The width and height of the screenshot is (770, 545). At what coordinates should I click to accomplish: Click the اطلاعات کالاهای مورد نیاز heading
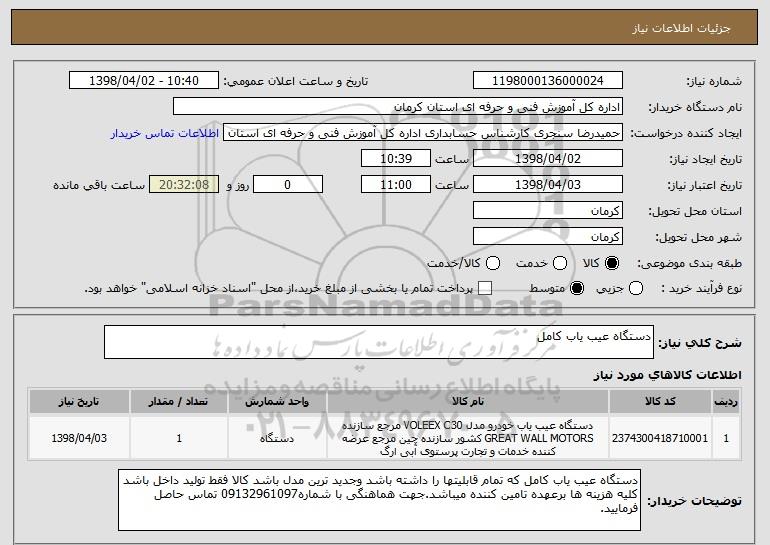tap(667, 375)
